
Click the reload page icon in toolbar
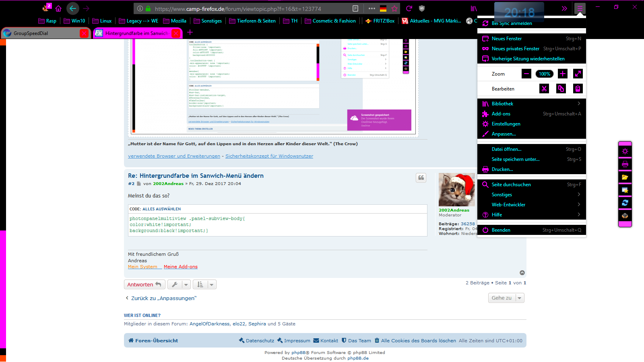(409, 8)
